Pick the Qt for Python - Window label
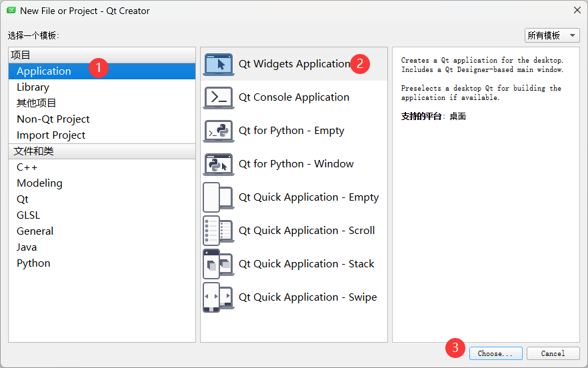The width and height of the screenshot is (588, 368). pyautogui.click(x=296, y=164)
